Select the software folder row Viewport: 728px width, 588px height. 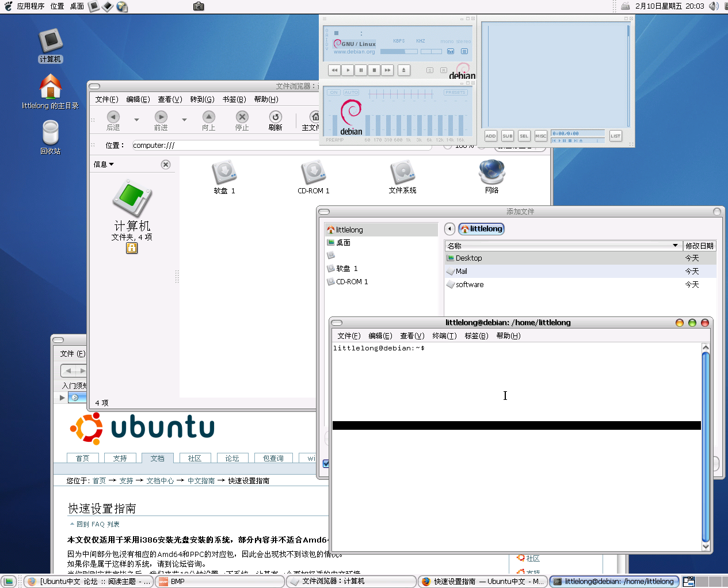580,285
